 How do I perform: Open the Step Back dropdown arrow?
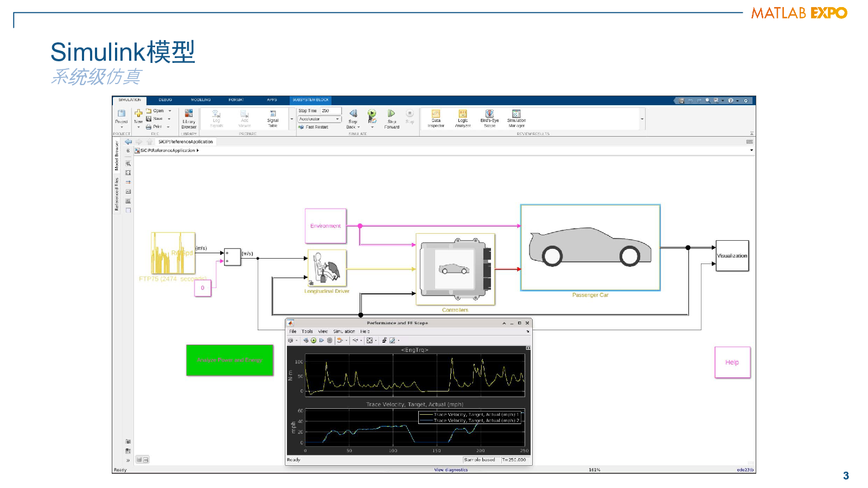point(359,127)
